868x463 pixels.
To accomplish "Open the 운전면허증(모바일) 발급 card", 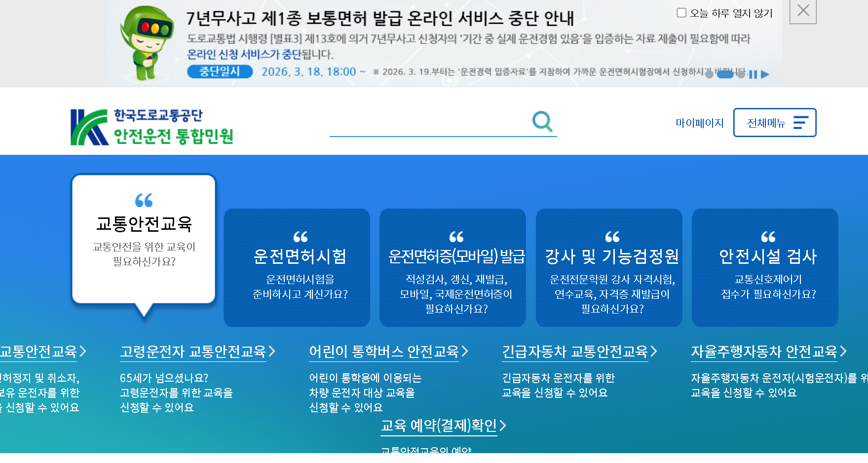I will coord(453,267).
